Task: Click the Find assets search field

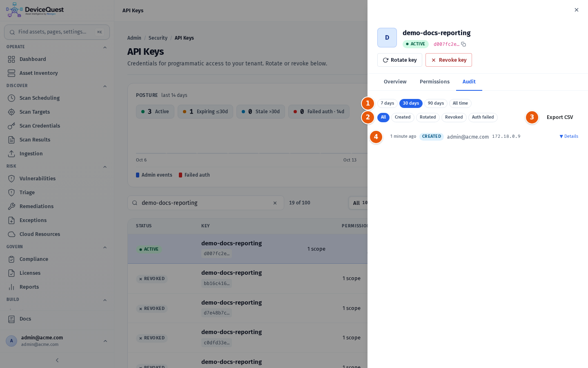Action: pyautogui.click(x=57, y=32)
